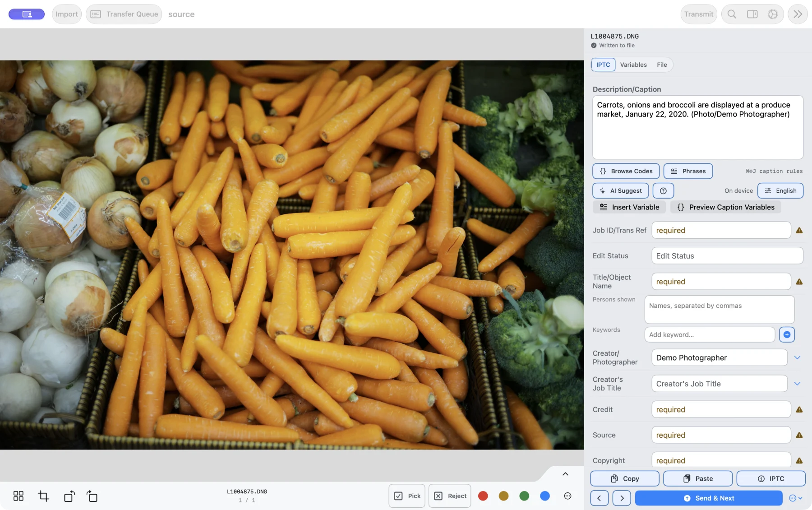
Task: Click AI Suggest button
Action: click(621, 190)
